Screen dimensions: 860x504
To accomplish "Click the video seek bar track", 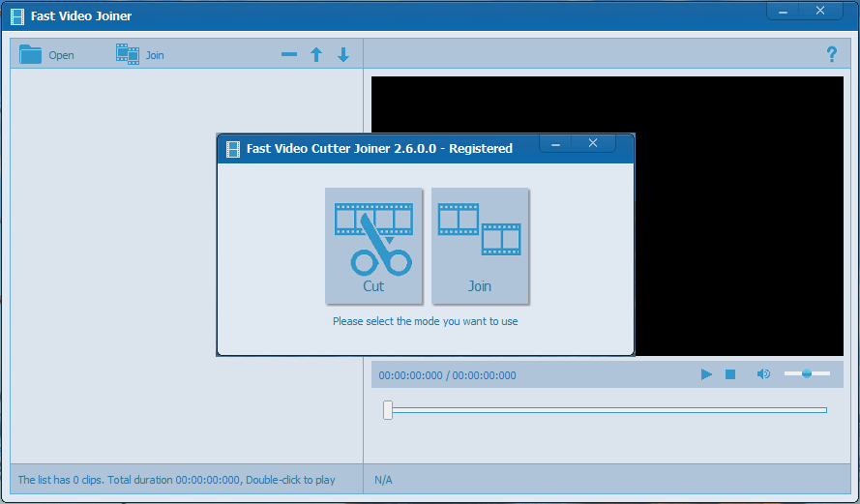I will pyautogui.click(x=609, y=409).
